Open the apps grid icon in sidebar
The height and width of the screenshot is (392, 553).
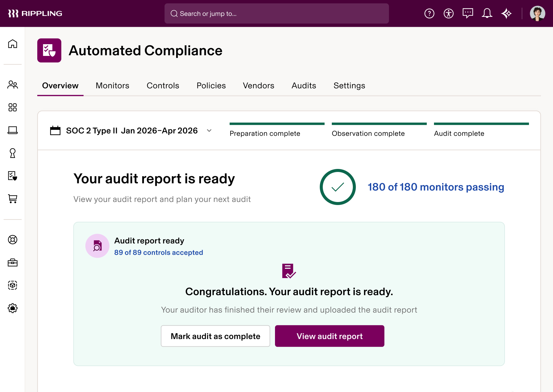(13, 107)
